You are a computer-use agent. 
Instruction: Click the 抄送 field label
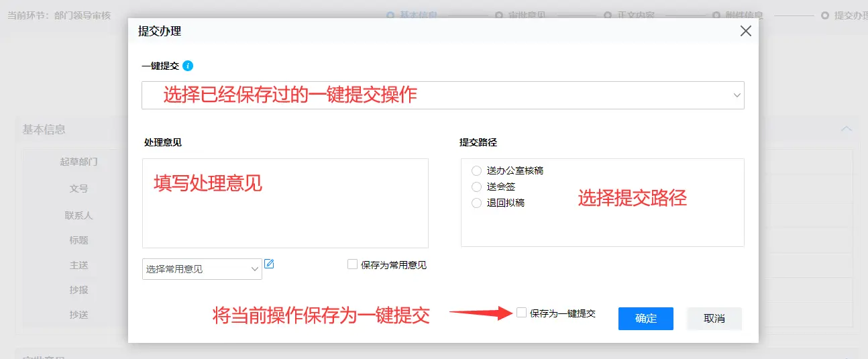pyautogui.click(x=79, y=314)
